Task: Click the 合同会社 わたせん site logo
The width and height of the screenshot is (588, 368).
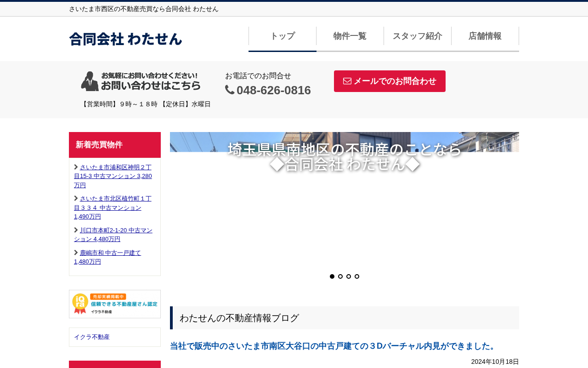Action: point(125,39)
